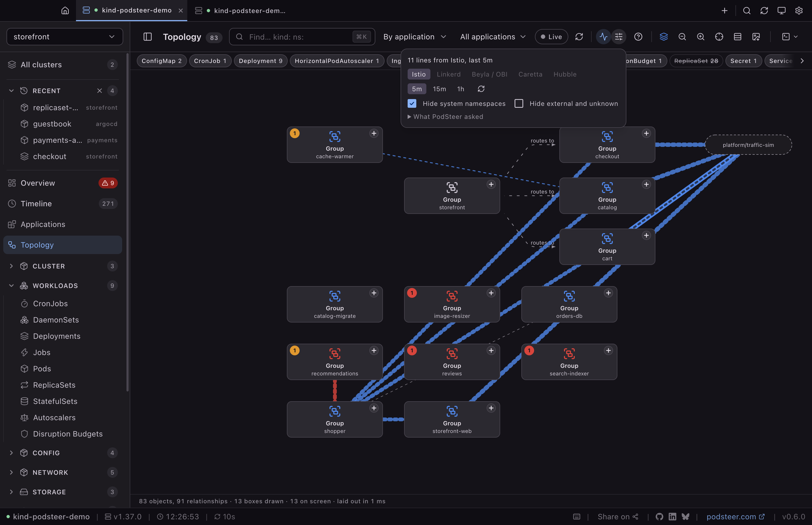Uncheck Hide system namespaces
This screenshot has height=525, width=812.
(412, 103)
